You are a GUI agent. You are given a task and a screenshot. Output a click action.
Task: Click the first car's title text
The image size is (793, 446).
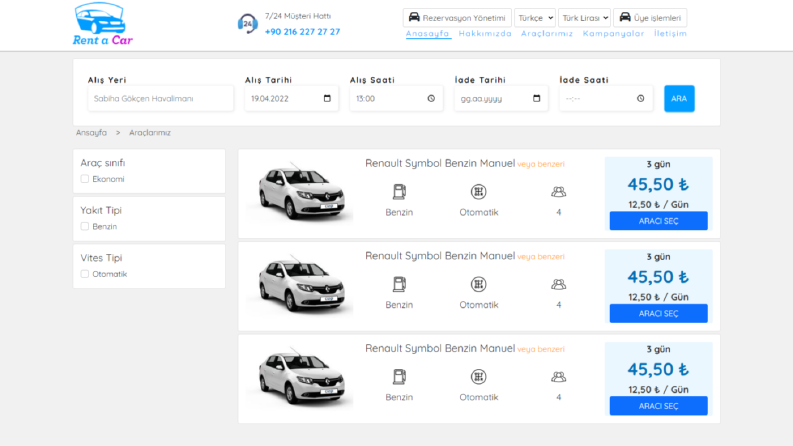pos(440,163)
